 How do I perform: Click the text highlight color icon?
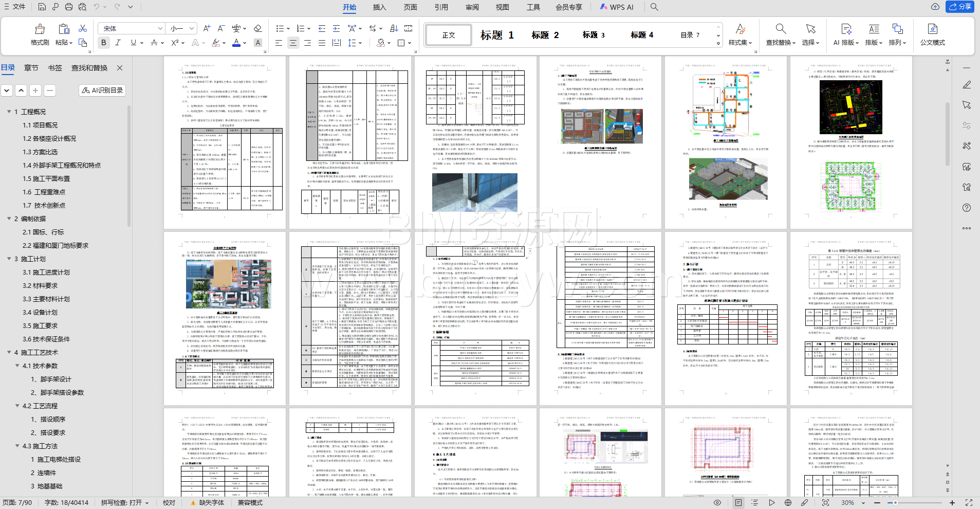pyautogui.click(x=216, y=43)
